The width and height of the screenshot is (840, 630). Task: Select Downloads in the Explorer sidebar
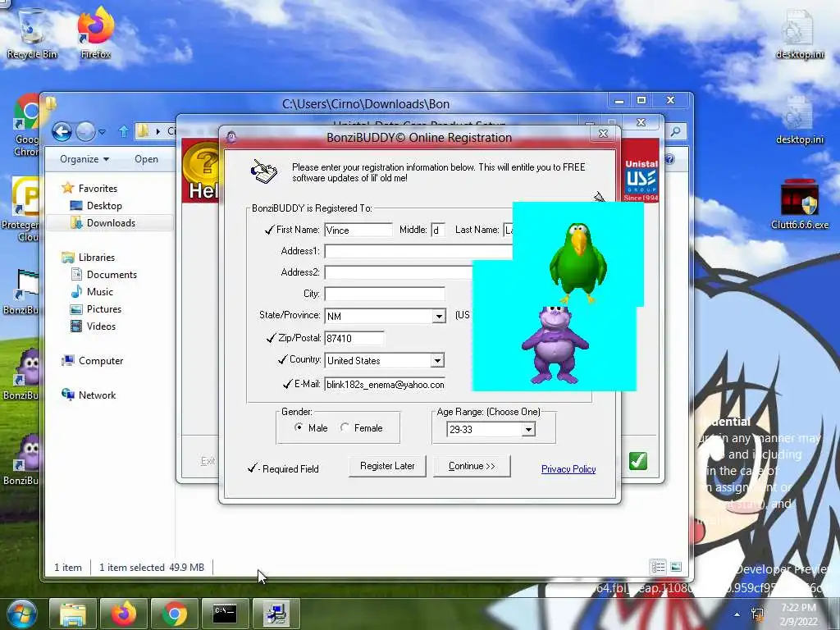(111, 223)
